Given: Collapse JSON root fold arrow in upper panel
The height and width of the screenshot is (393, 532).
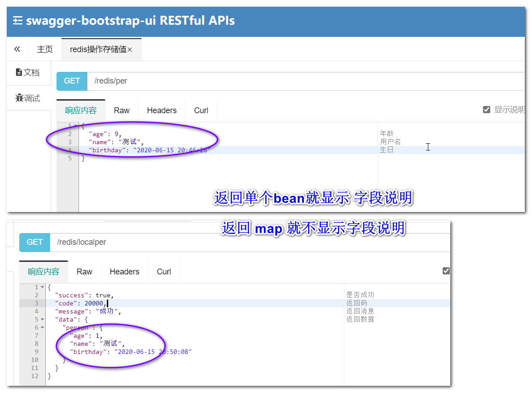Looking at the screenshot, I should 76,126.
